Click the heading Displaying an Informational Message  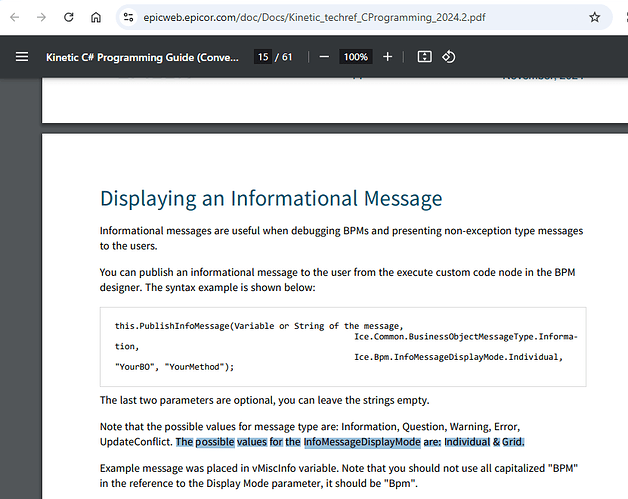click(271, 199)
